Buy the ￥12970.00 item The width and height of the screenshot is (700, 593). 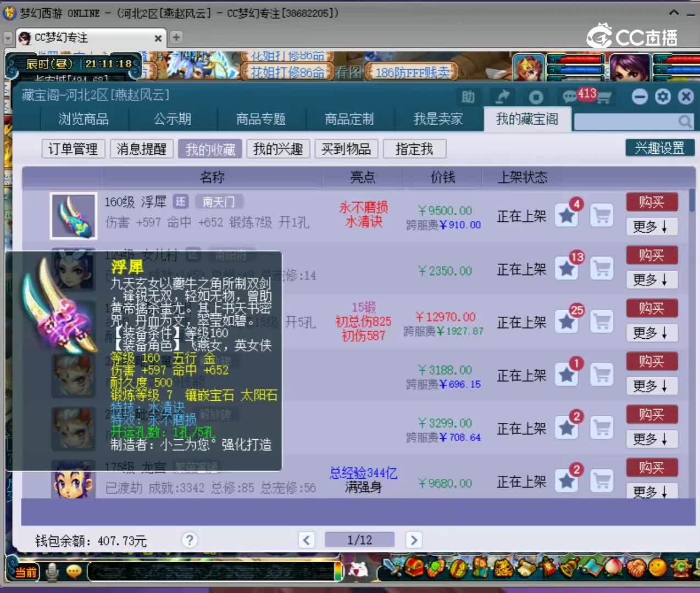pos(652,309)
